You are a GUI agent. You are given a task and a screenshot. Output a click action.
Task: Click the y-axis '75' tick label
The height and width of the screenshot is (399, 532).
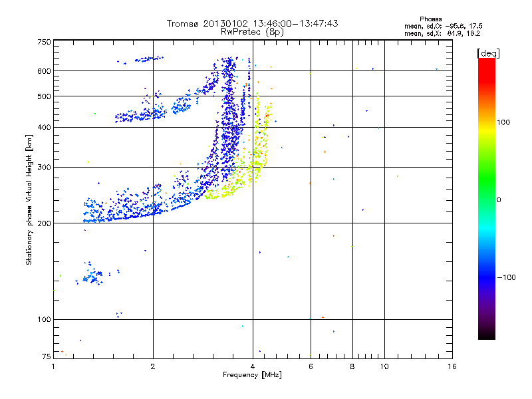[x=47, y=356]
